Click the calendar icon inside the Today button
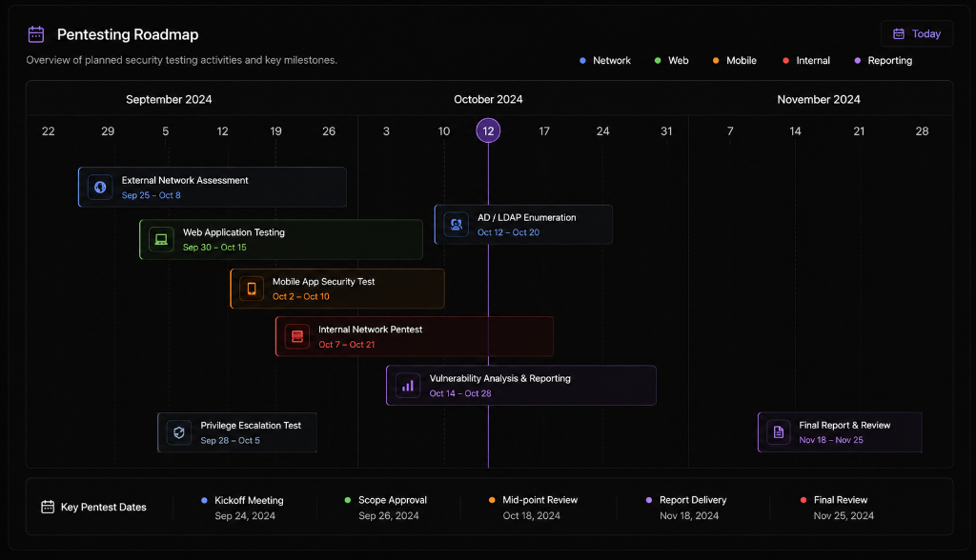 click(x=899, y=33)
